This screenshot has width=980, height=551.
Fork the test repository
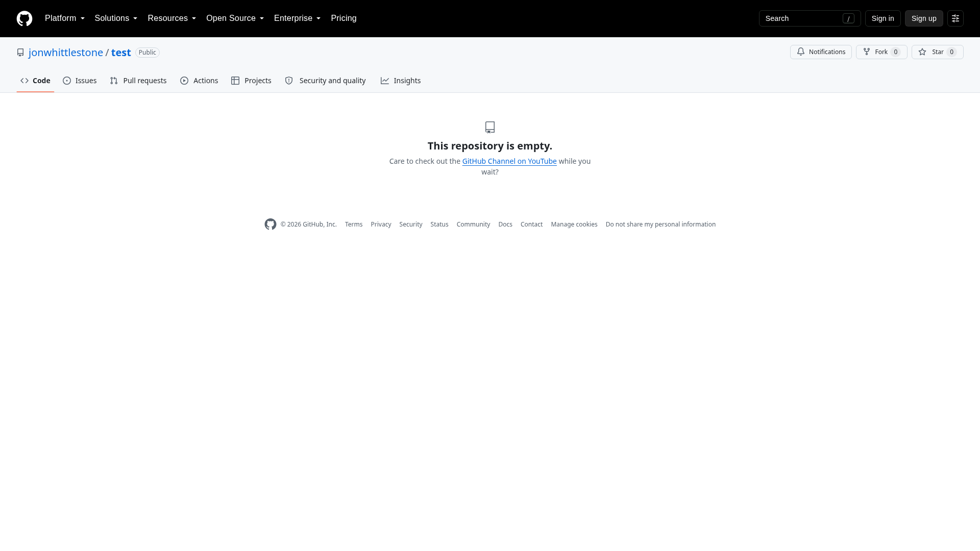click(x=881, y=52)
